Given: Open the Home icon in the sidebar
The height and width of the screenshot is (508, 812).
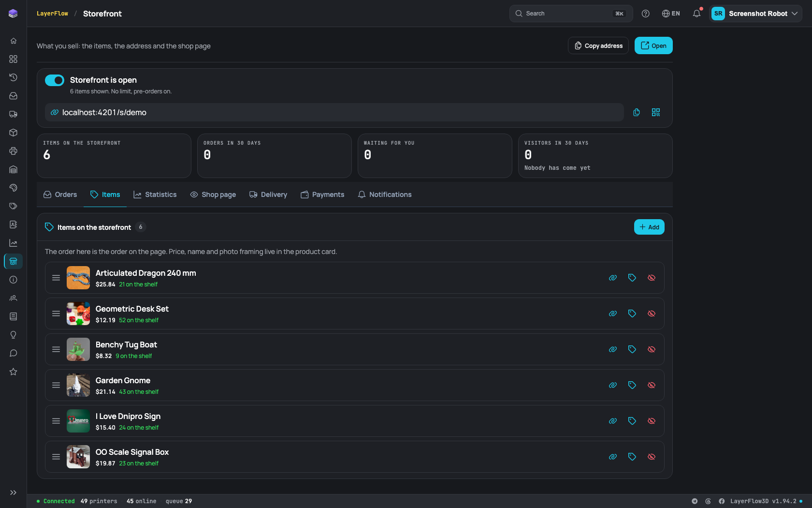Looking at the screenshot, I should (x=14, y=41).
